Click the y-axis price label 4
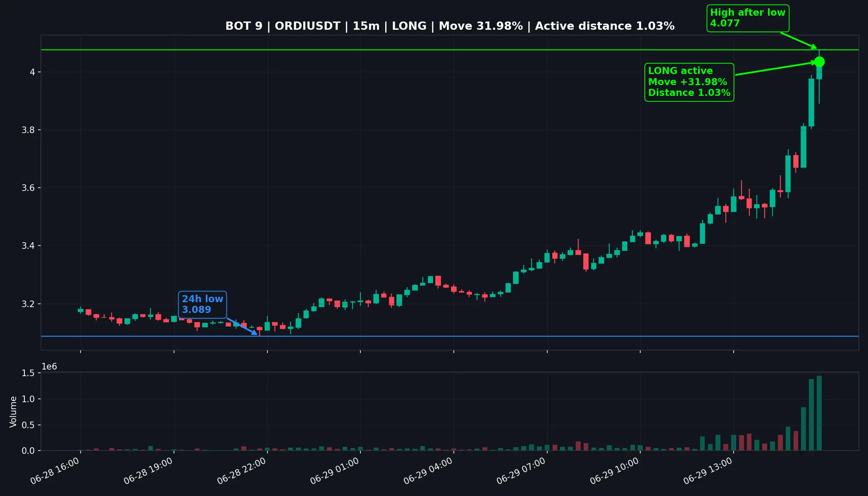Screen dimensions: 868x496 pyautogui.click(x=32, y=72)
